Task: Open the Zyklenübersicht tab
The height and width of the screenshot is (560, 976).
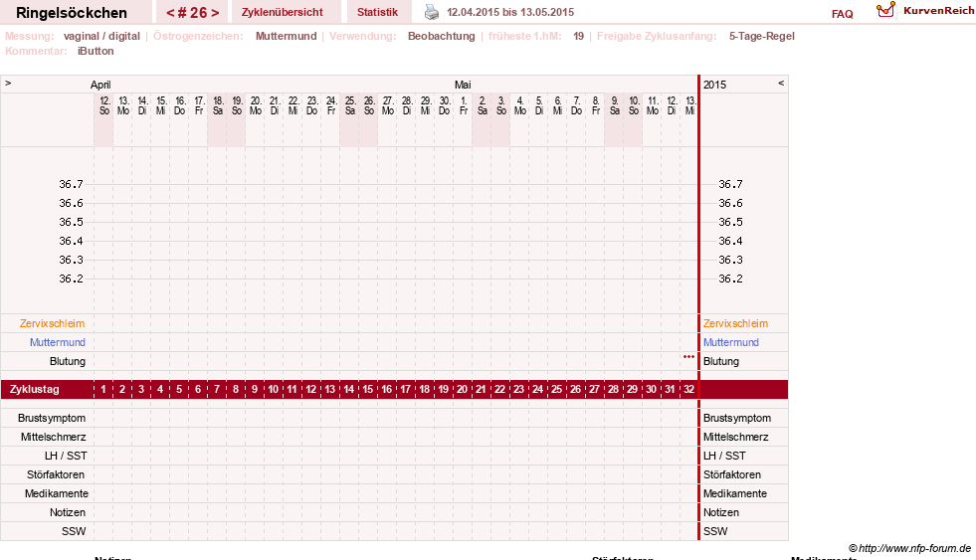Action: (x=282, y=12)
